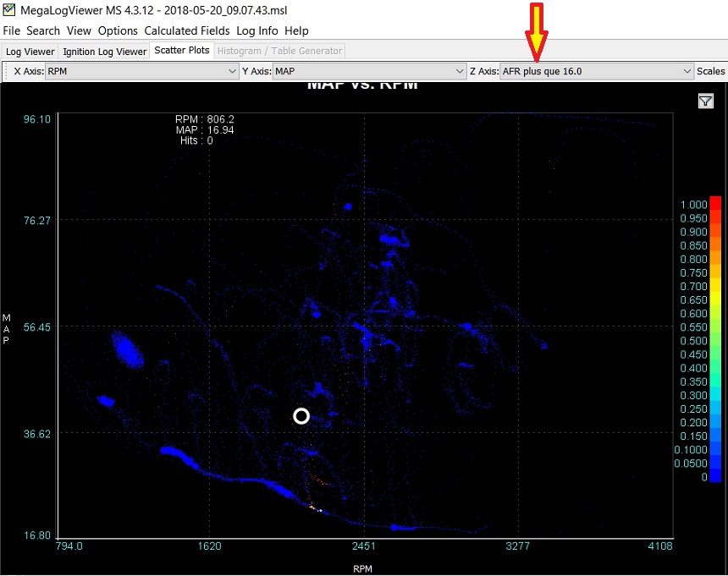
Task: Open the Log Info menu
Action: tap(257, 30)
